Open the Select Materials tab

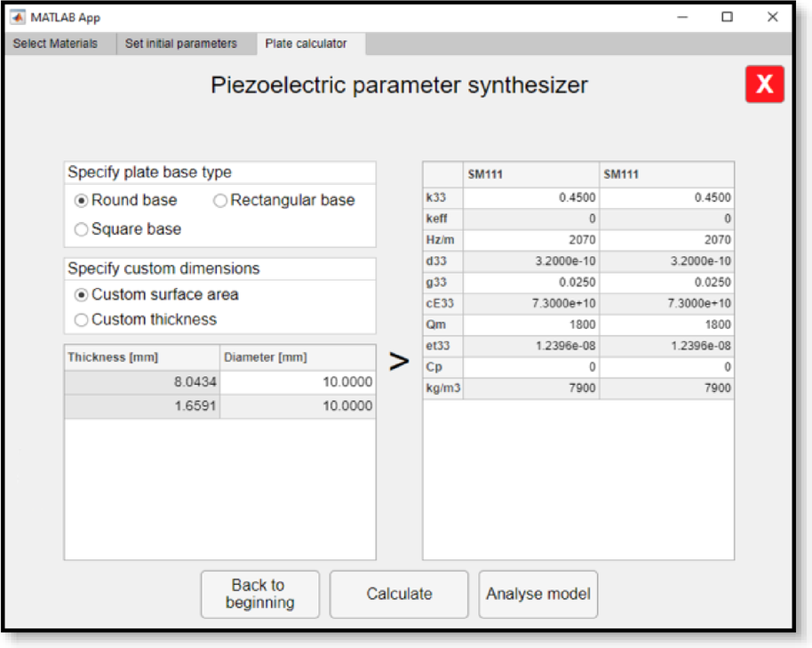(x=55, y=44)
